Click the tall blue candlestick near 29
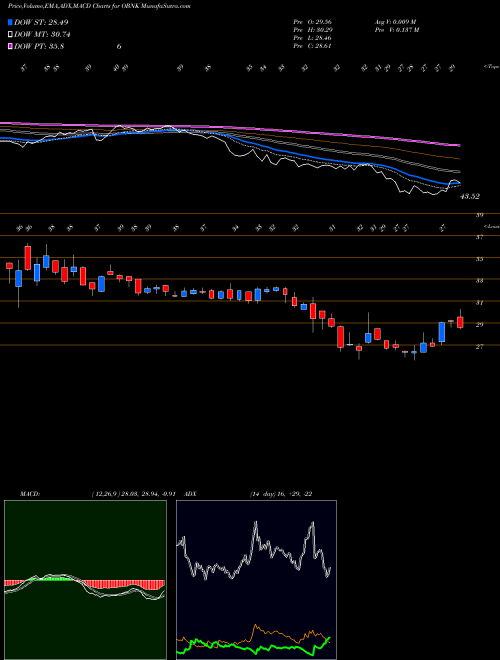The height and width of the screenshot is (660, 500). (442, 332)
